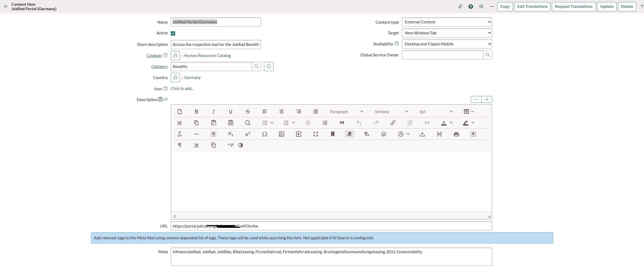The width and height of the screenshot is (644, 270).
Task: Click the Remove link icon
Action: 410,123
